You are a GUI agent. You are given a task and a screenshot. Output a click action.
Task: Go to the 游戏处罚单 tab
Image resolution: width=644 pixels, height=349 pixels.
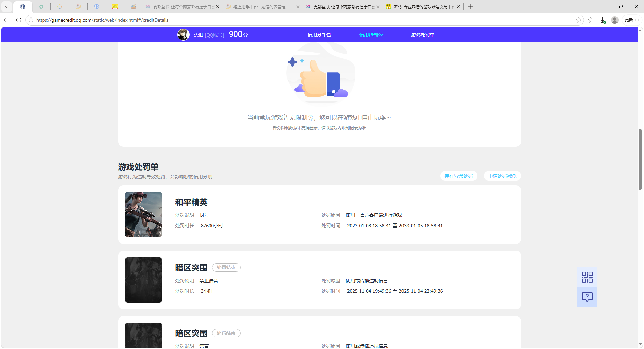click(x=423, y=35)
